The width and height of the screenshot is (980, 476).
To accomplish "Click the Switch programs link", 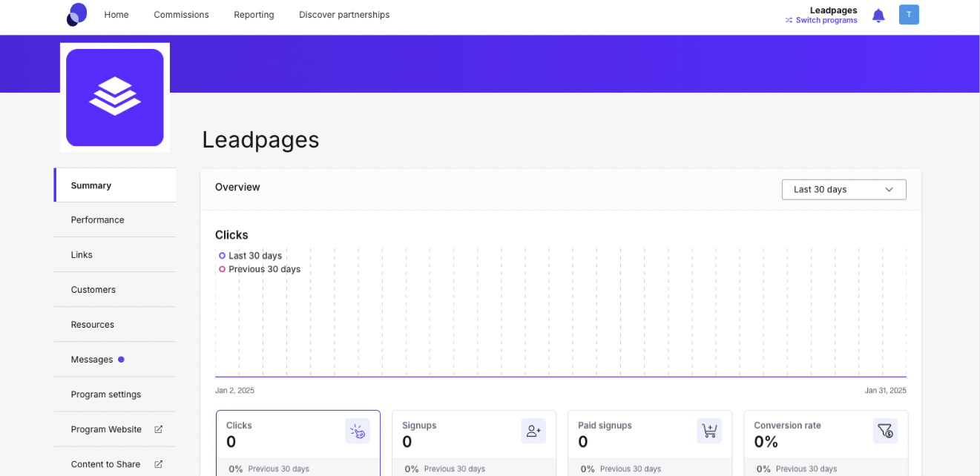I will (826, 20).
